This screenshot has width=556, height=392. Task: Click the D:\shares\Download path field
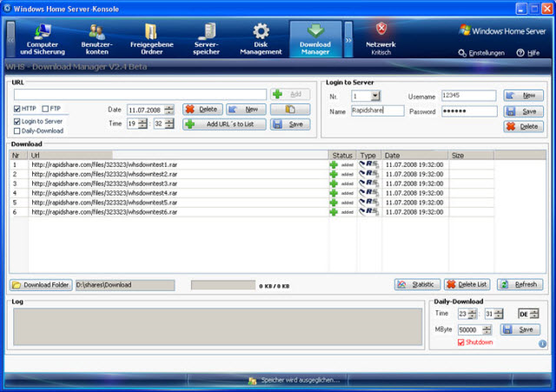click(125, 285)
